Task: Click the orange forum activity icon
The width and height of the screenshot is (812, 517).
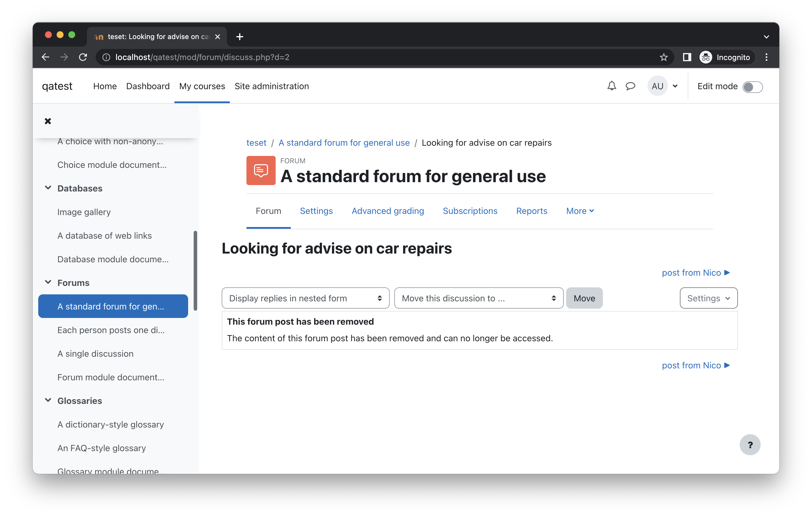Action: coord(261,170)
